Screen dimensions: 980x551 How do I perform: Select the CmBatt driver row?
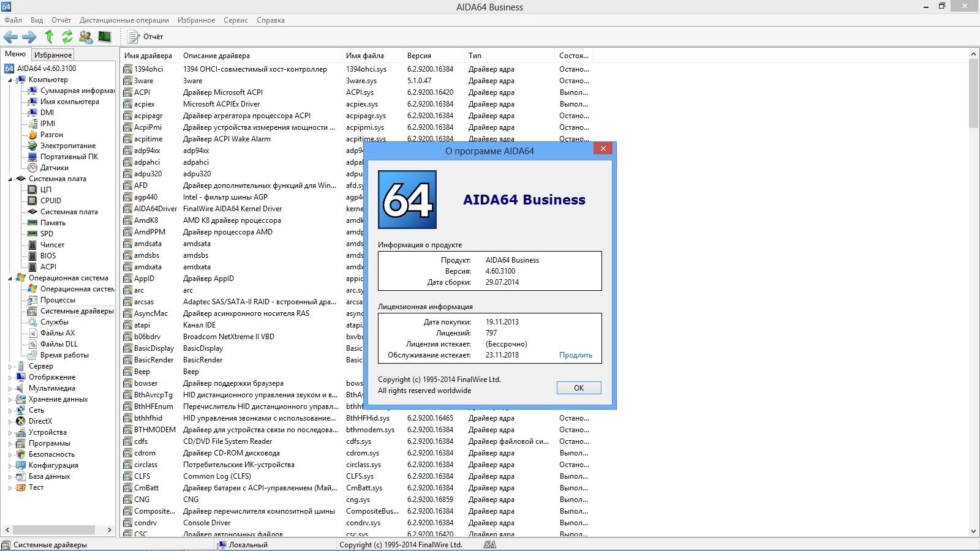146,488
